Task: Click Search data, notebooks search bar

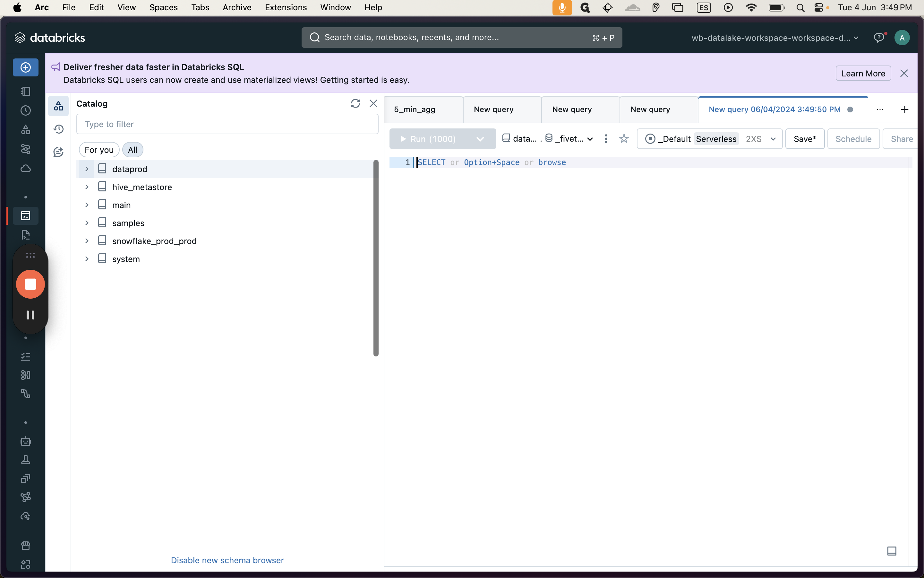Action: [462, 38]
